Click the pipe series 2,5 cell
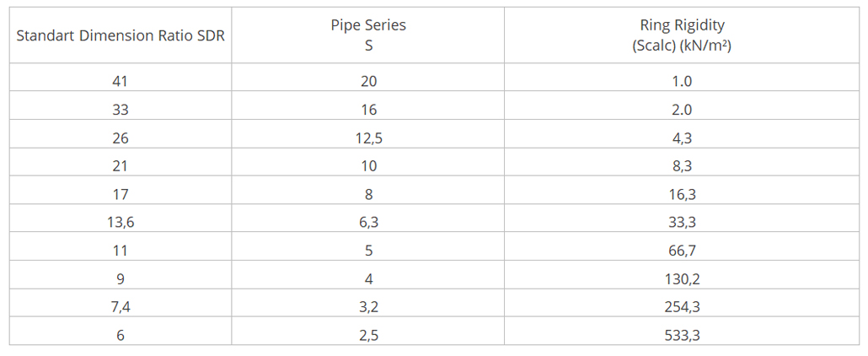Viewport: 868px width, 356px height. pos(368,335)
